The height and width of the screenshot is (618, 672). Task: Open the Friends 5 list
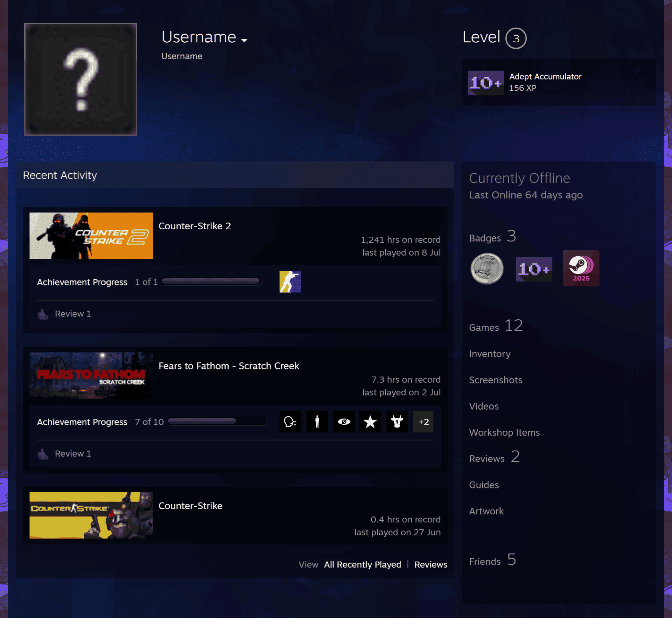(492, 560)
